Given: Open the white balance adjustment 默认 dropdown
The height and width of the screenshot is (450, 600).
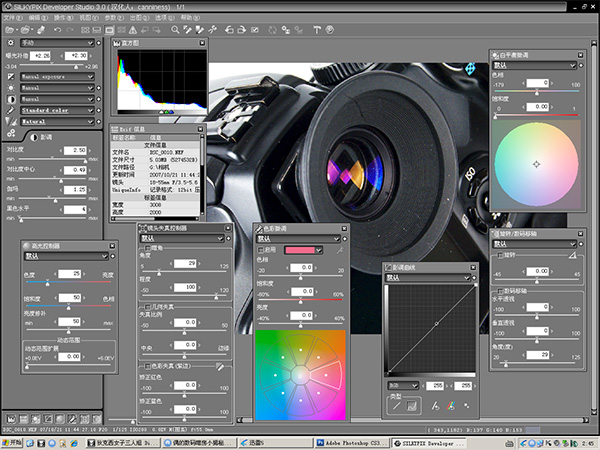Looking at the screenshot, I should coord(534,65).
